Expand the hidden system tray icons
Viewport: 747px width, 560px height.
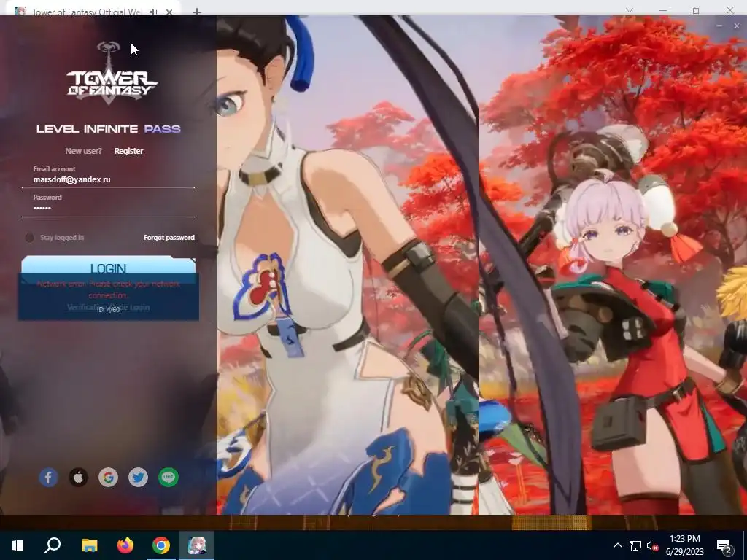pos(617,545)
